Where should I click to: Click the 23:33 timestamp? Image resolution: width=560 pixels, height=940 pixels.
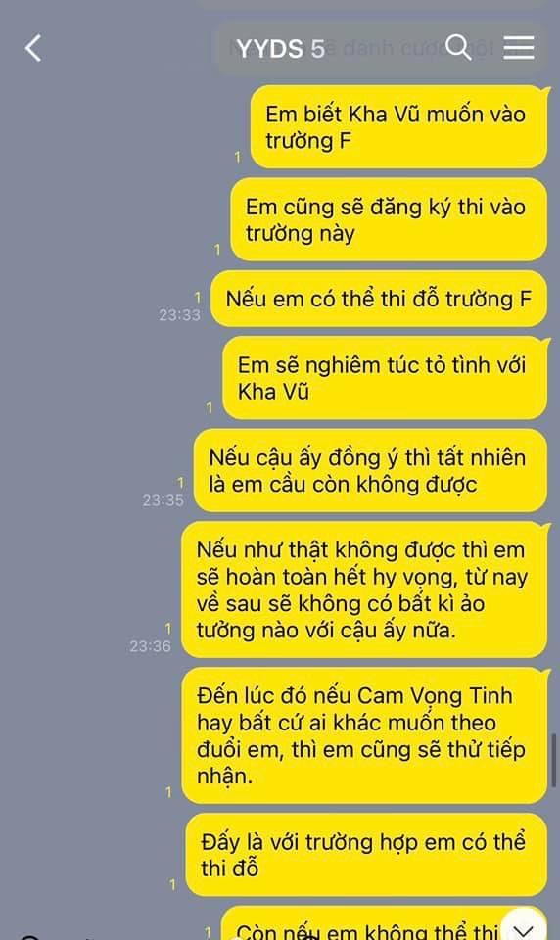coord(179,314)
